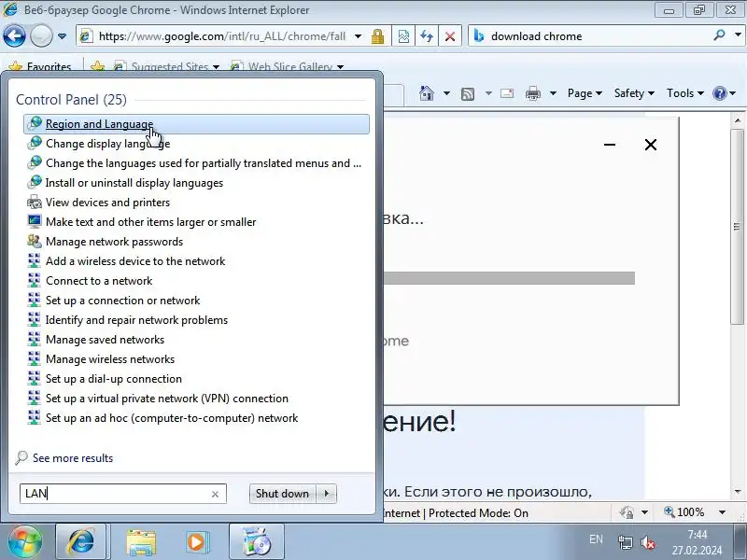The height and width of the screenshot is (560, 747).
Task: Expand zoom level dropdown arrow
Action: point(722,512)
